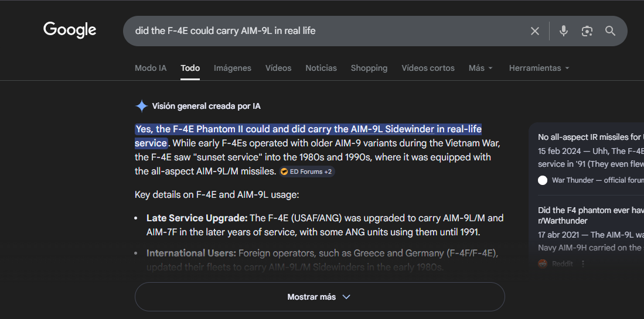
Task: Open the ED Forums +2 sources chip
Action: [306, 171]
